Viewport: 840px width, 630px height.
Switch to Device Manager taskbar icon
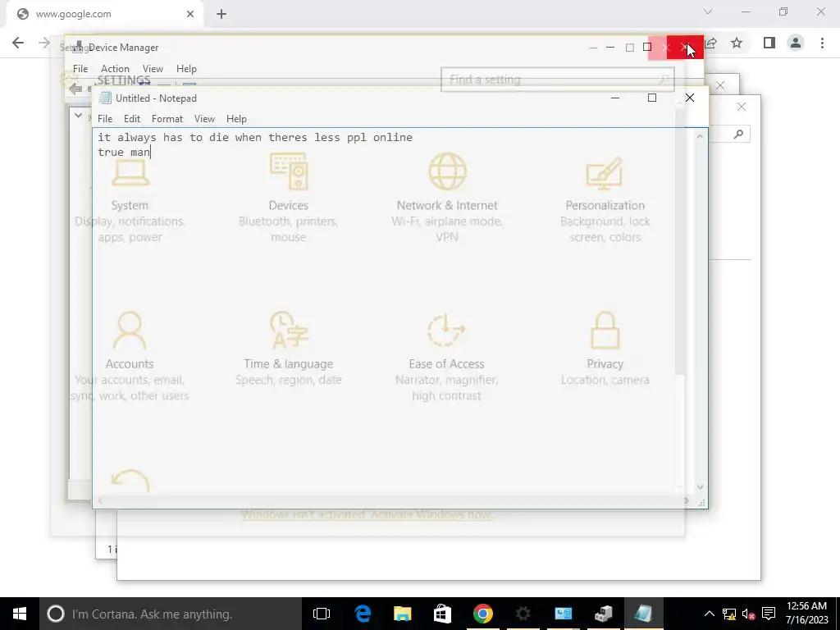tap(603, 614)
